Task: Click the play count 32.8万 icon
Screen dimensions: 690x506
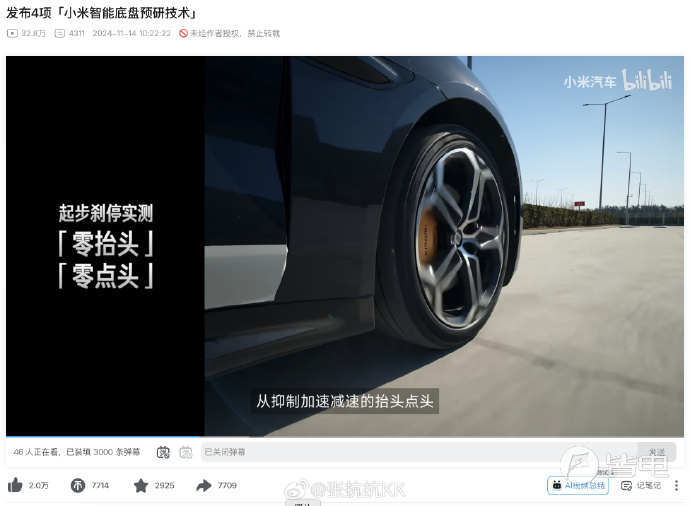Action: pos(12,33)
